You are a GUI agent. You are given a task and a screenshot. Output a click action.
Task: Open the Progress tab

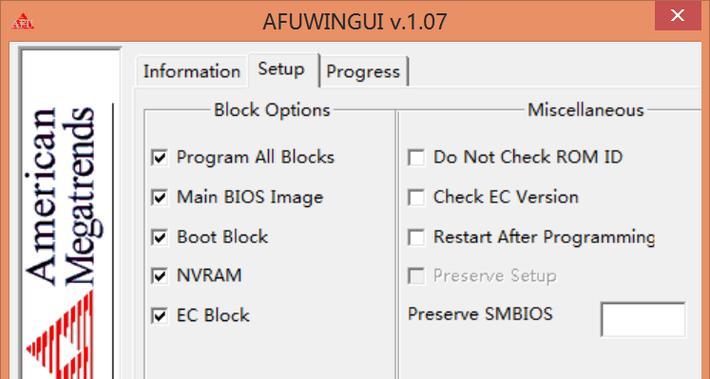click(363, 72)
